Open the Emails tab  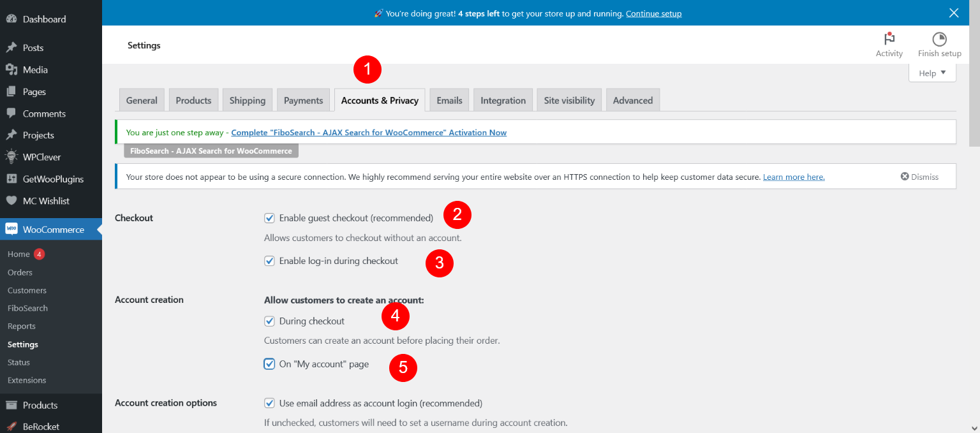click(x=449, y=100)
